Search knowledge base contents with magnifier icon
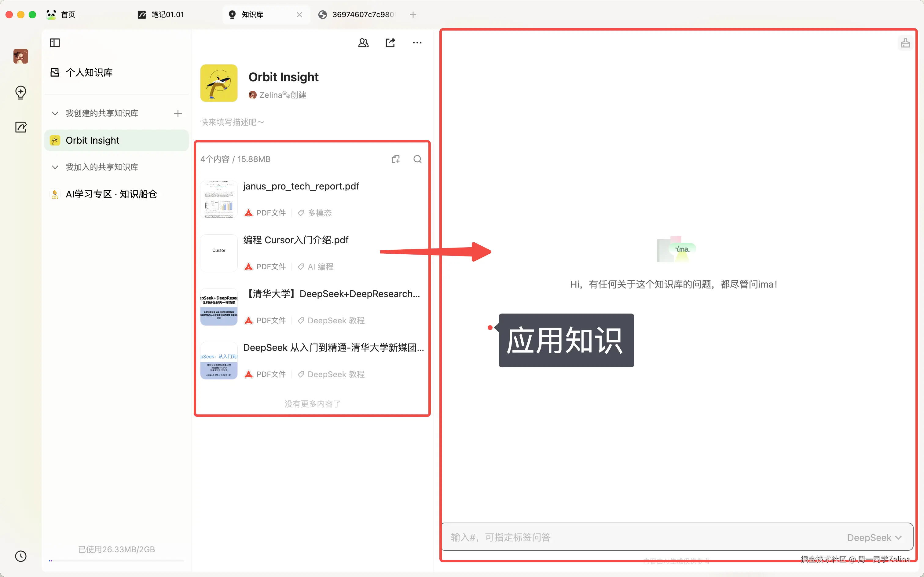 click(417, 159)
